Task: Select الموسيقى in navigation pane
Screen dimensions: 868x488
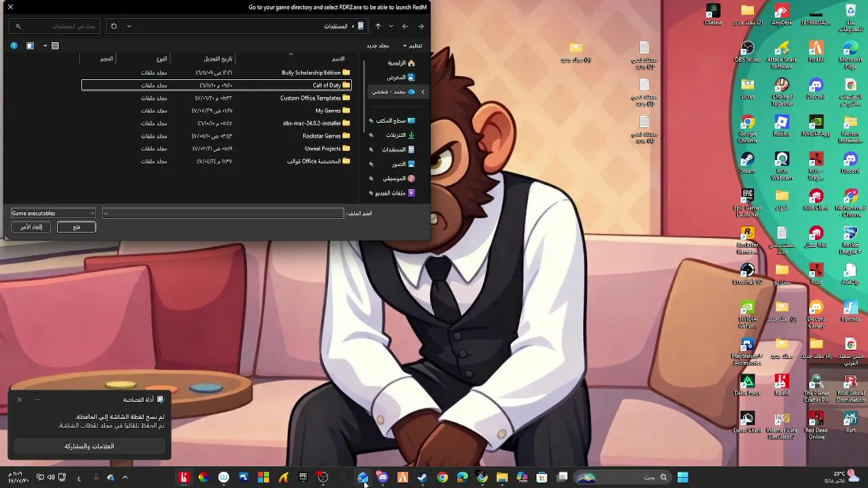Action: 400,178
